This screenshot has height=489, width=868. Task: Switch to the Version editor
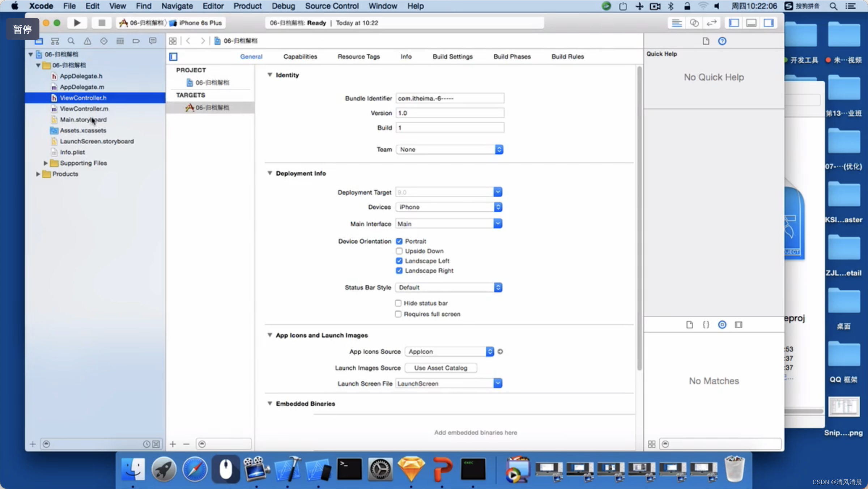[x=711, y=23]
